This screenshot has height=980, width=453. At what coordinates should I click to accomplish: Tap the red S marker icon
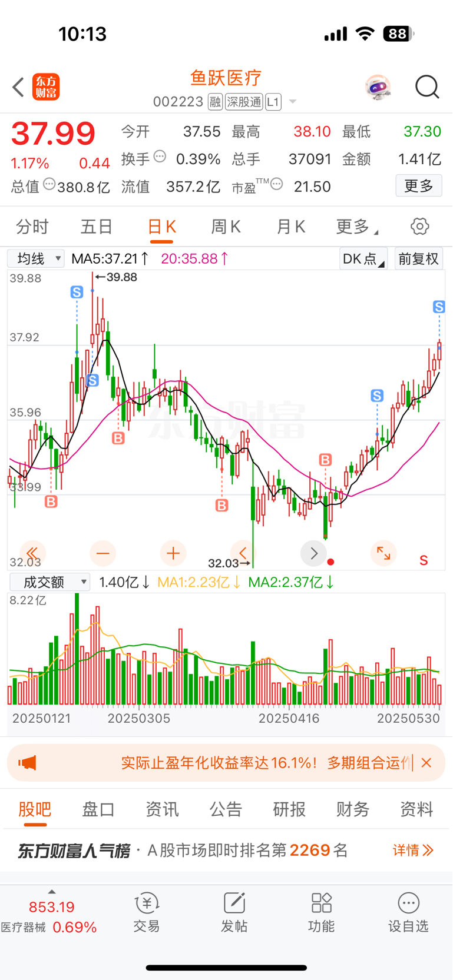[424, 561]
